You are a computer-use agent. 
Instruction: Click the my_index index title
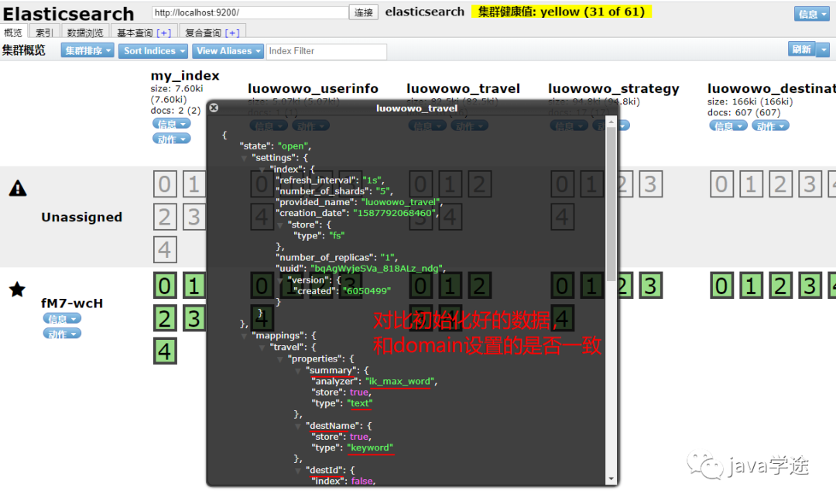tap(185, 76)
